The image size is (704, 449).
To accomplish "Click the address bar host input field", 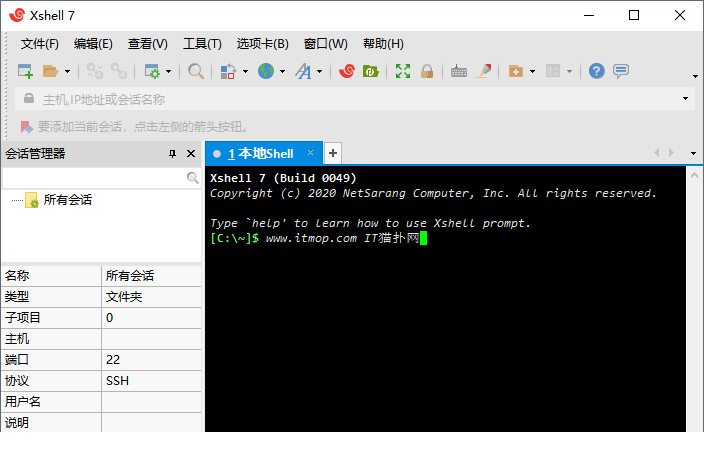I will tap(355, 99).
